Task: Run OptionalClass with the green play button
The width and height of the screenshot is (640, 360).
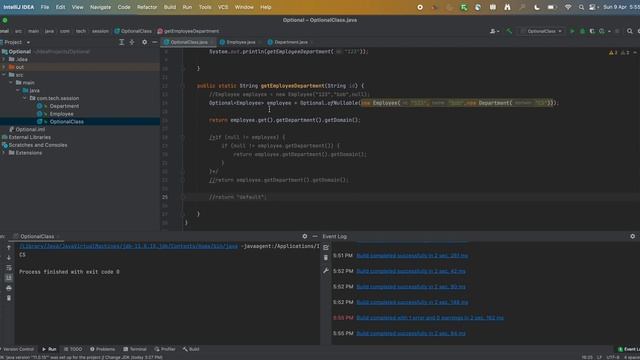Action: tap(572, 31)
